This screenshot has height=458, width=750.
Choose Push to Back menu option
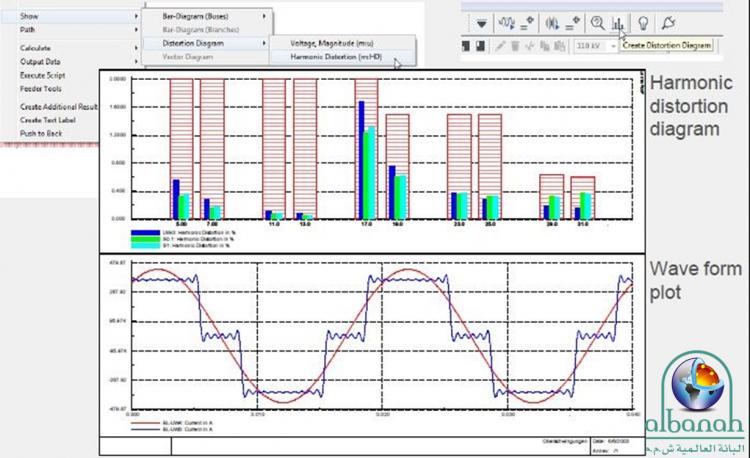[40, 132]
